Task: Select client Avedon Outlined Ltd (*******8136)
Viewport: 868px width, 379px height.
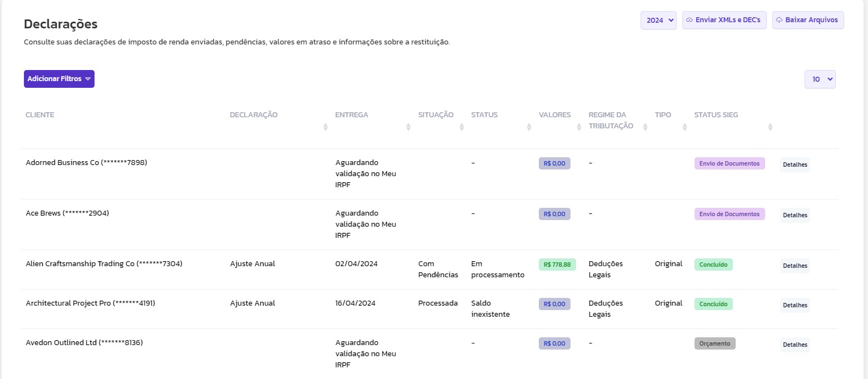Action: 85,343
